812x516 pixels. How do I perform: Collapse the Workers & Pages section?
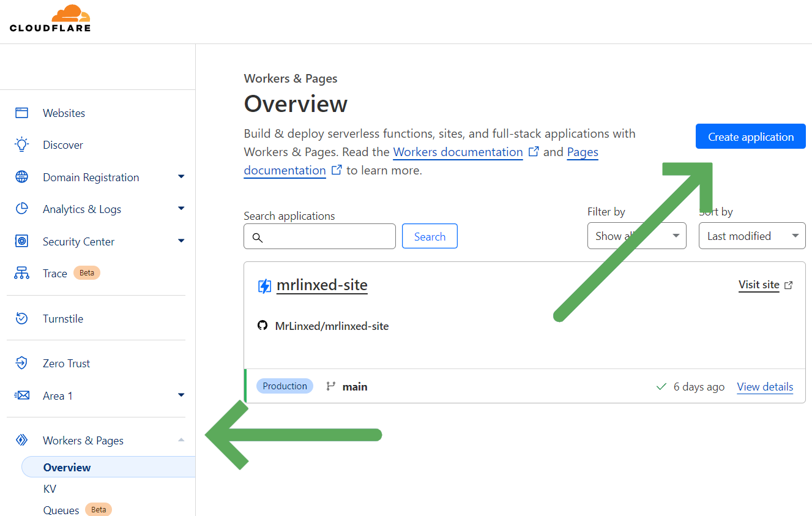(181, 440)
